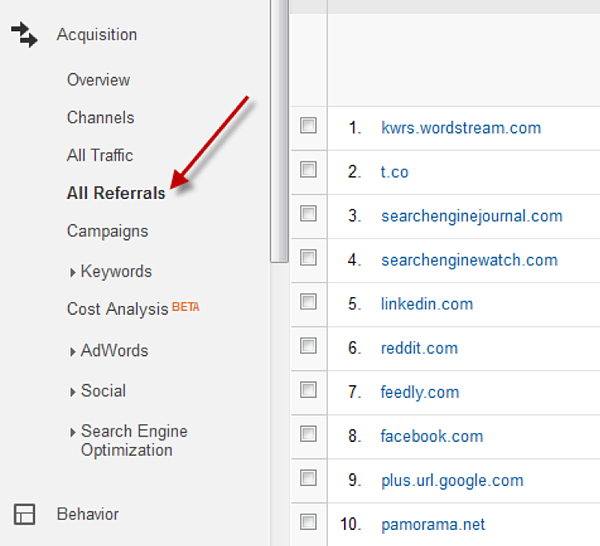Screen dimensions: 600x546
Task: Expand the Keywords submenu arrow
Action: [x=72, y=272]
